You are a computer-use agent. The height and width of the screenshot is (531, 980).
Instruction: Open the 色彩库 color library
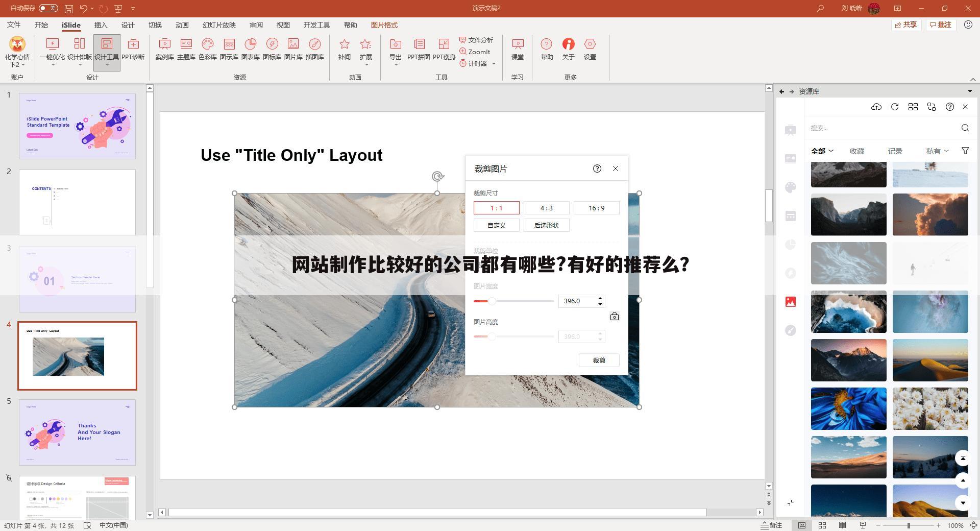tap(207, 49)
